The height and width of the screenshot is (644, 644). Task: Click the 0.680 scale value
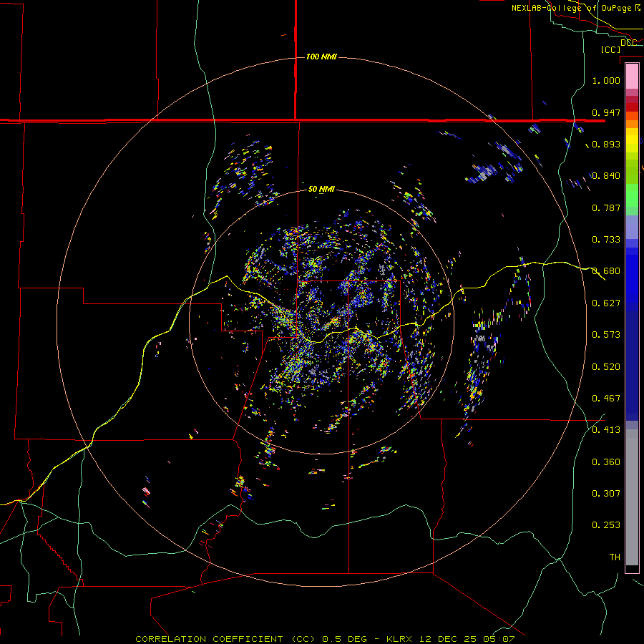(606, 271)
